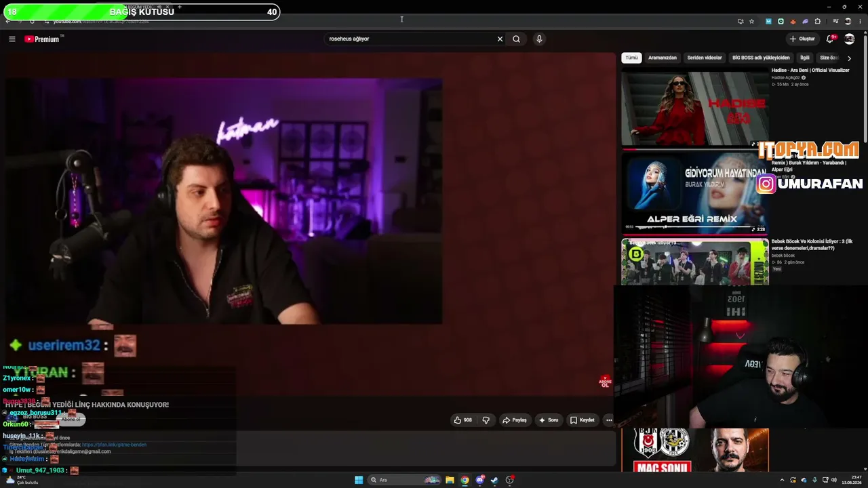Select the Tümü filter chip
The image size is (868, 488).
pos(631,58)
